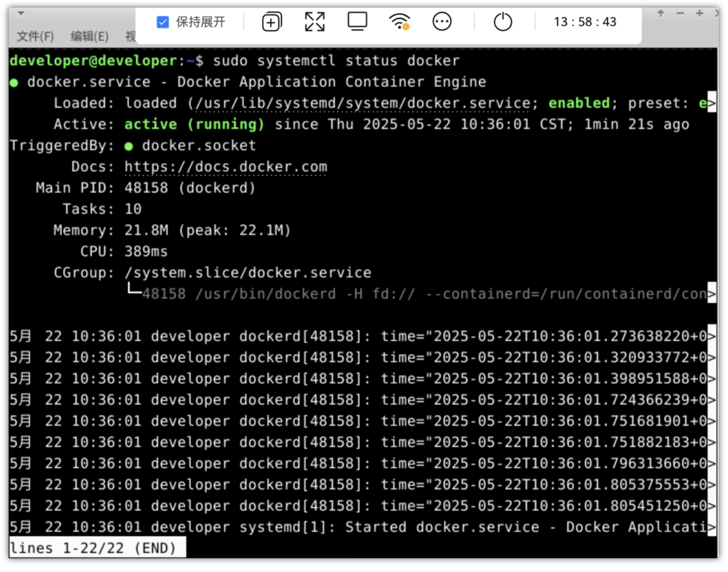728x572 pixels.
Task: Click the up arrow window button
Action: 661,13
